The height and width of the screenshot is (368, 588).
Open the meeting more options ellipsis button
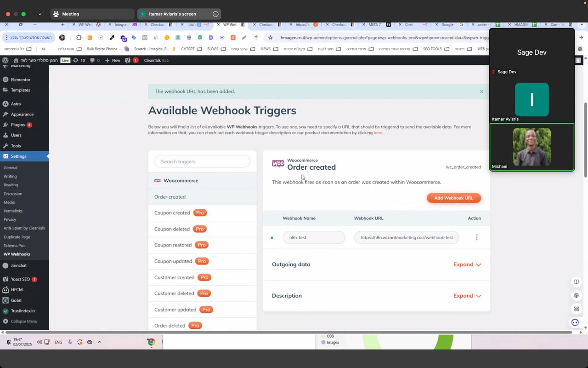215,14
